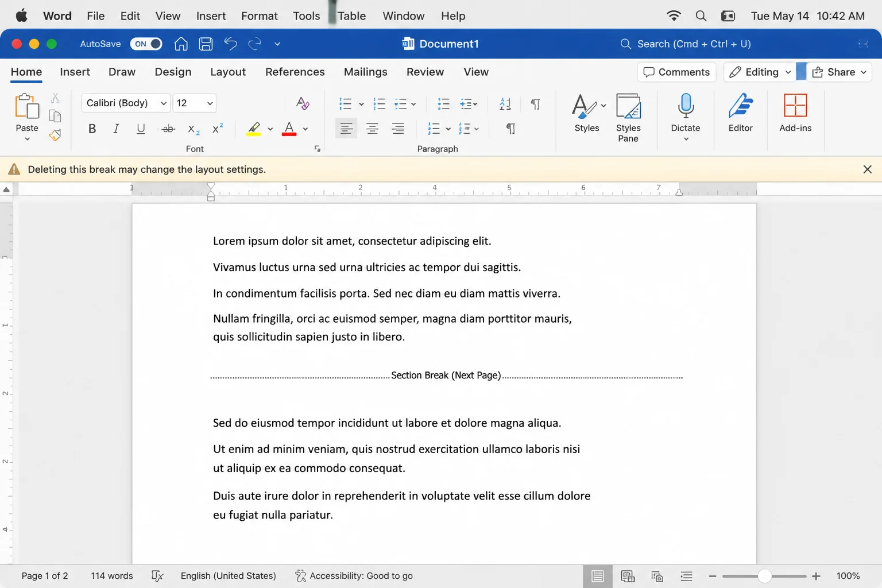The width and height of the screenshot is (882, 588).
Task: Open the Insert ribbon tab
Action: 75,72
